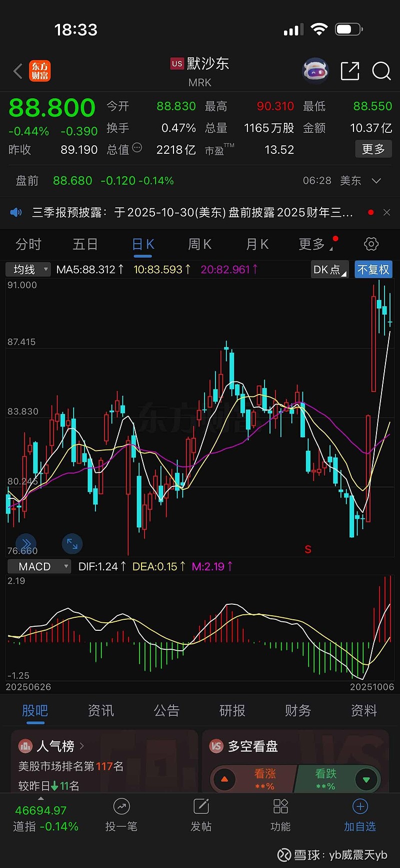Tap the 88.800 current price
Image resolution: width=400 pixels, height=868 pixels.
tap(52, 107)
